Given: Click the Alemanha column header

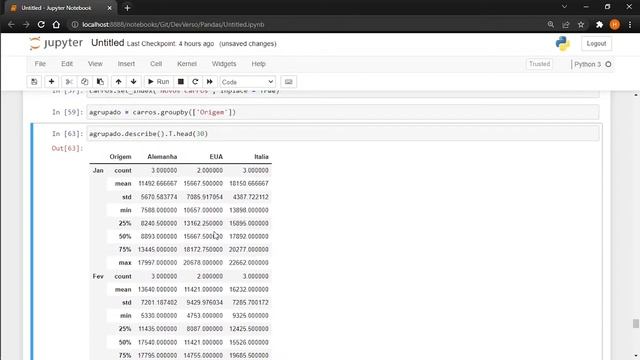Looking at the screenshot, I should pos(162,157).
